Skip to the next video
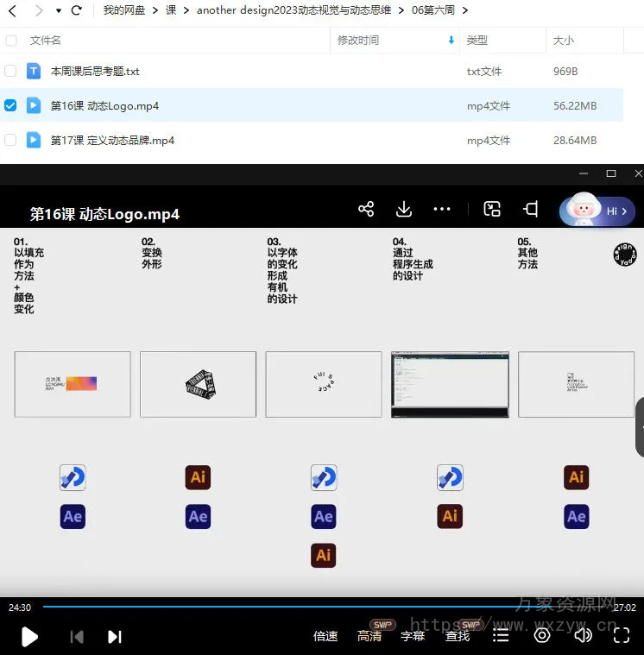The height and width of the screenshot is (655, 644). (115, 636)
